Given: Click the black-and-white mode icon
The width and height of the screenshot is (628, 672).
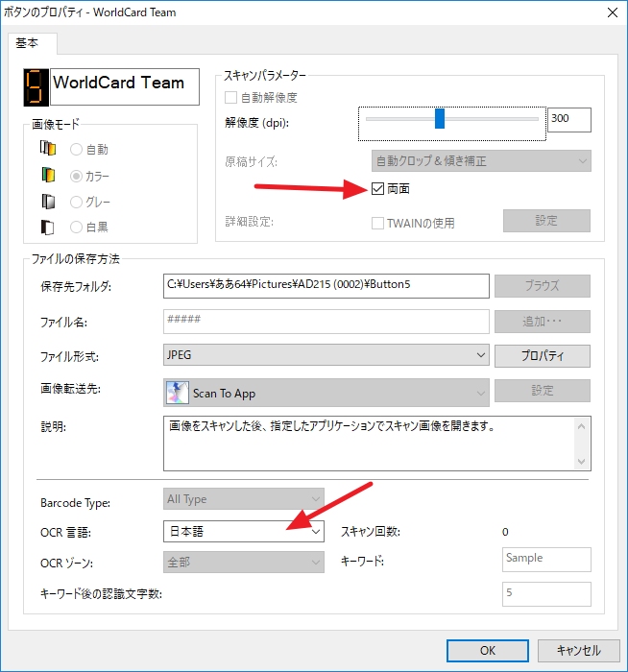Looking at the screenshot, I should pyautogui.click(x=48, y=228).
